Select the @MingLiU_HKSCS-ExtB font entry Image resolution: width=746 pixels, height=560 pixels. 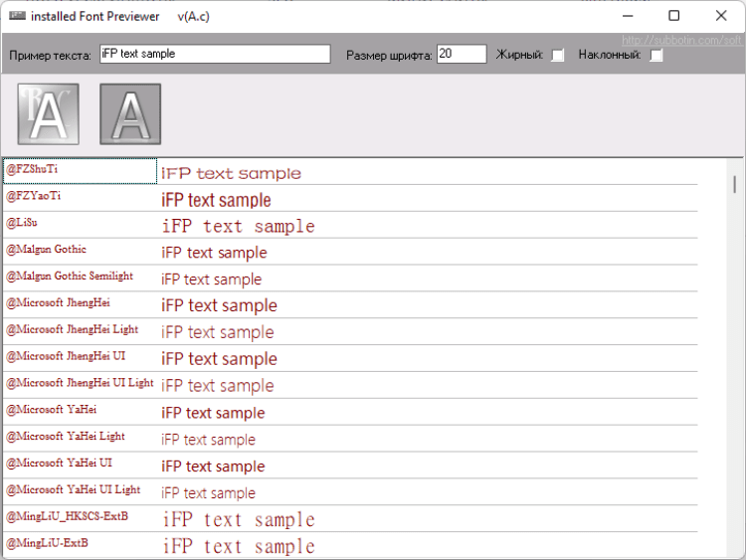(x=80, y=517)
